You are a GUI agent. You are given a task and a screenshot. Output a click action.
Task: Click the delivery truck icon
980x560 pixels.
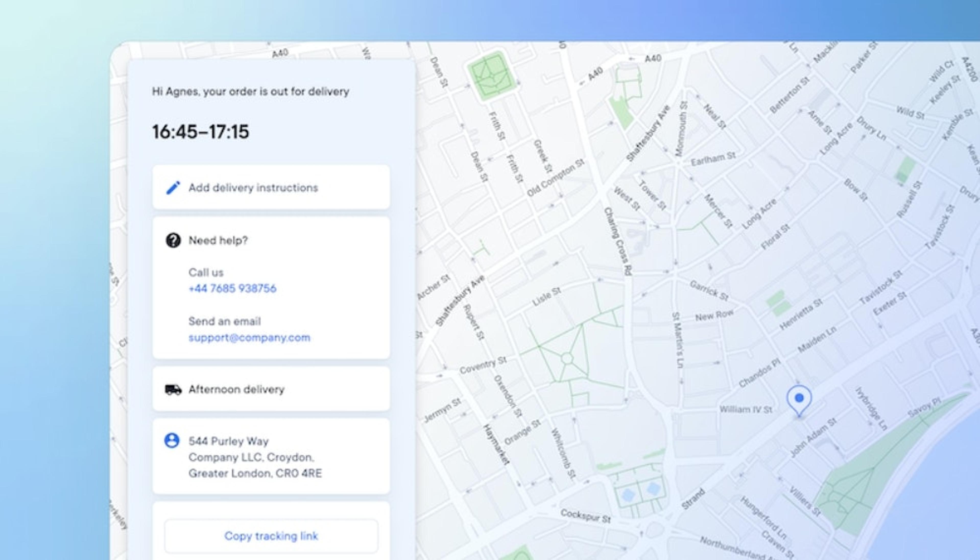173,389
